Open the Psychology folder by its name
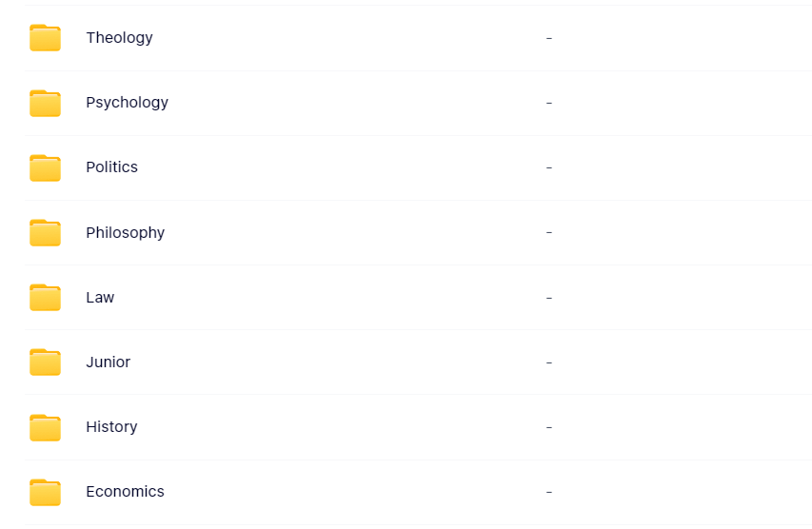Screen dimensions: 812x529 point(127,103)
